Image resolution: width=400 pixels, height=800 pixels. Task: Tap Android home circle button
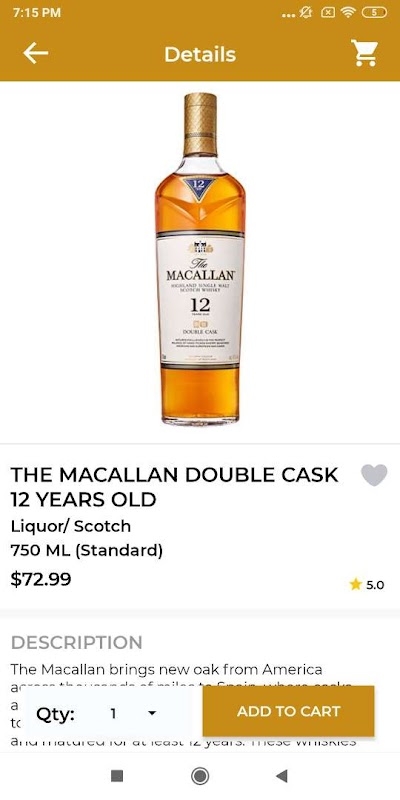pos(200,776)
